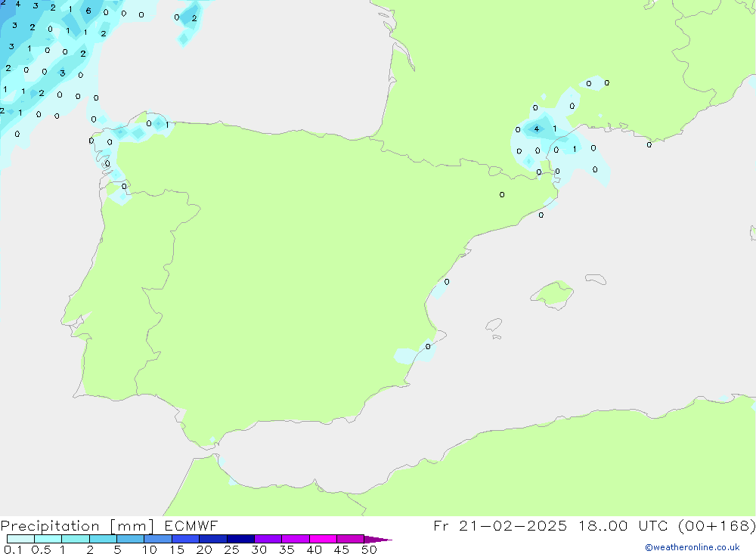Click the 'Fr 21-02-2025' date text

coord(500,525)
